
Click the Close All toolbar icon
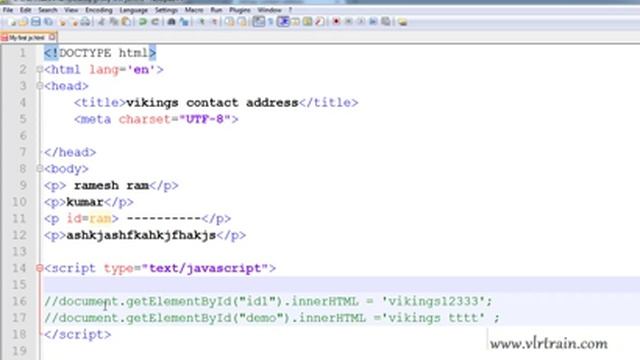click(74, 22)
